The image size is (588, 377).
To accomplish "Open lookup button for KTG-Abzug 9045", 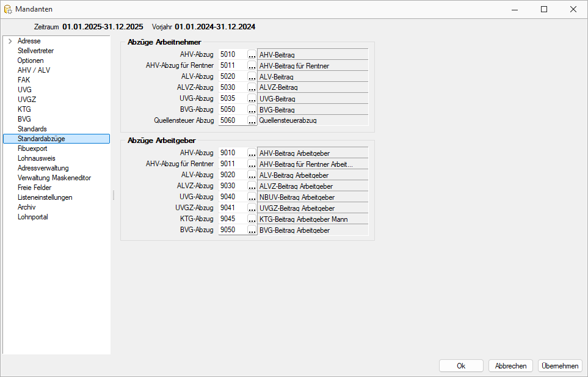I will tap(252, 219).
